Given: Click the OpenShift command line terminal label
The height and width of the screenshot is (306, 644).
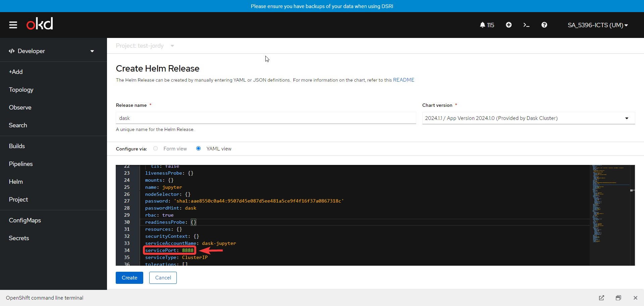Looking at the screenshot, I should click(x=45, y=298).
